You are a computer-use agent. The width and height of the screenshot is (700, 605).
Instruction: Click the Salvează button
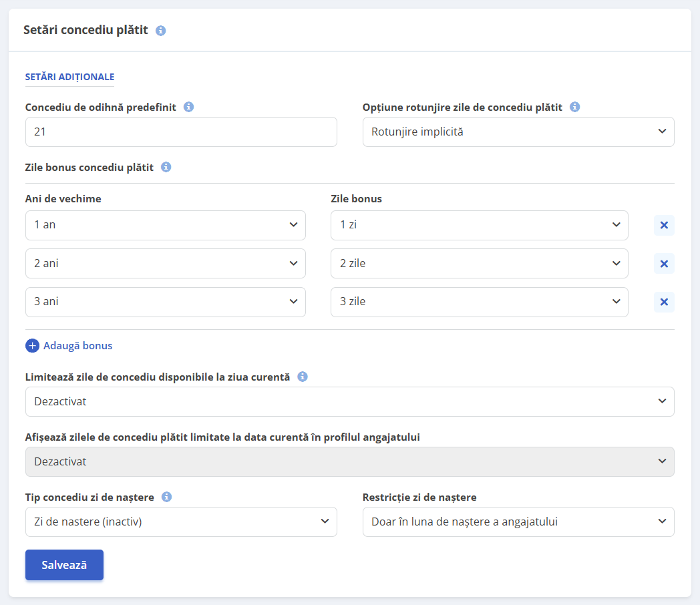coord(64,565)
